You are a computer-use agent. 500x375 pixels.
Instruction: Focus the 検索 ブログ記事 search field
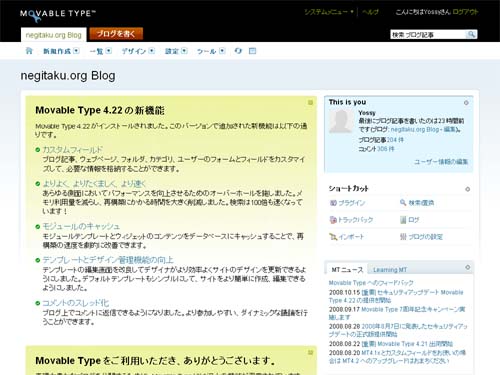point(428,34)
